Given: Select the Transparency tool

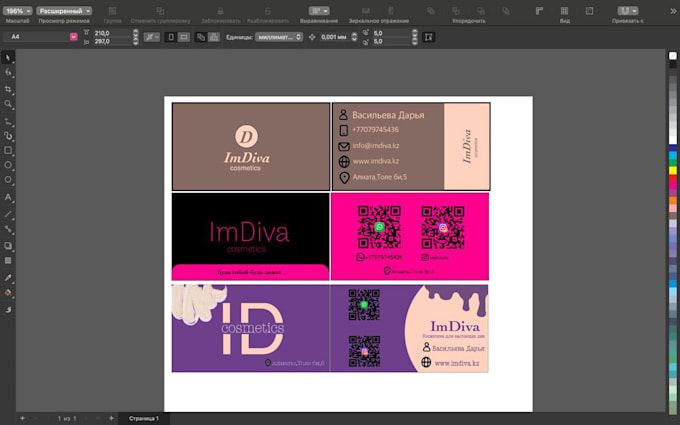Looking at the screenshot, I should (x=8, y=261).
